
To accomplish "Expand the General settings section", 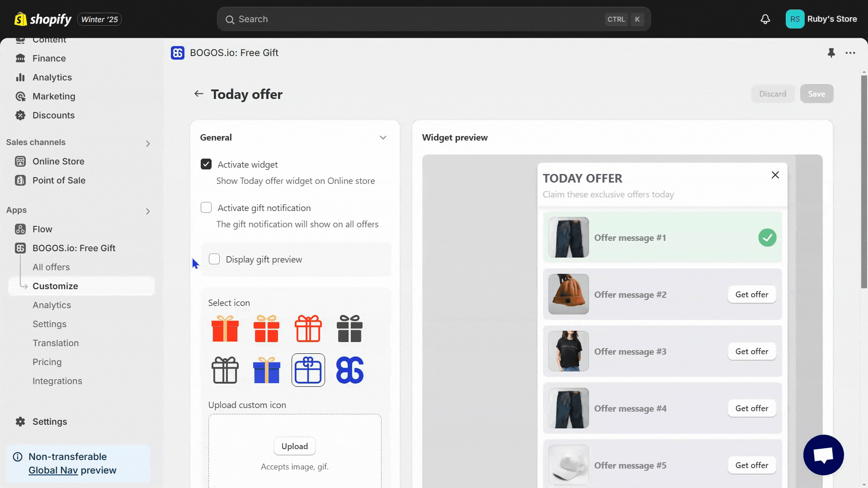I will [x=383, y=137].
